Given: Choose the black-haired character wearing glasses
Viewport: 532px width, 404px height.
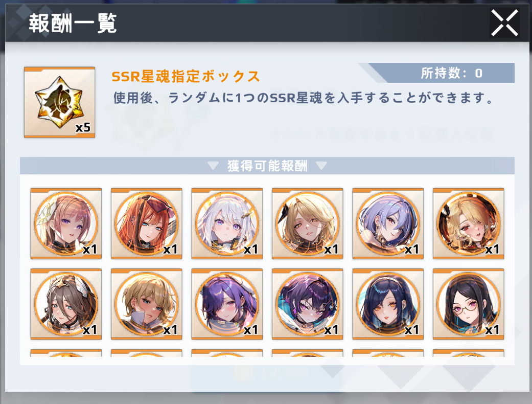Looking at the screenshot, I should click(469, 304).
